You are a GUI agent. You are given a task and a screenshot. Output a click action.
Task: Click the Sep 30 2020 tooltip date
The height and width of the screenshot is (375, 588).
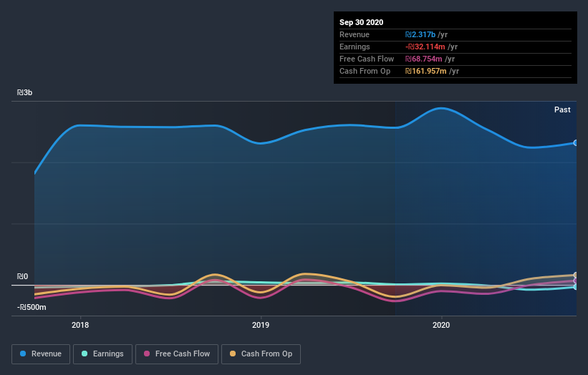coord(362,22)
